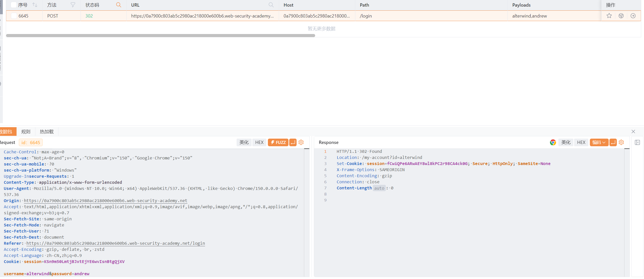Viewport: 644px width, 279px height.
Task: Open the Request panel settings gear
Action: pos(301,142)
